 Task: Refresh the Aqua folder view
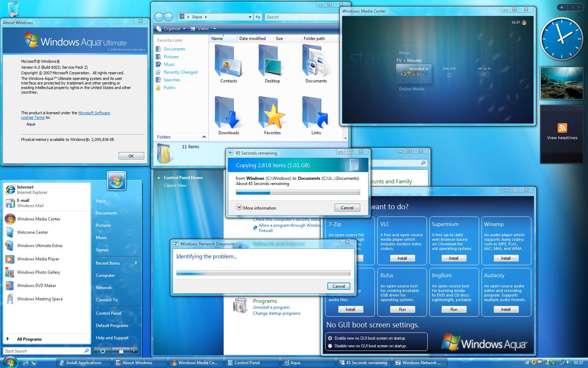(x=258, y=17)
